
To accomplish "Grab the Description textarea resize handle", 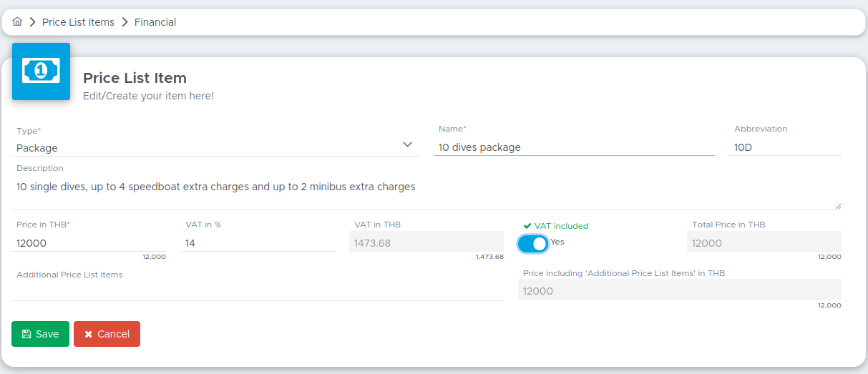I will pyautogui.click(x=837, y=206).
